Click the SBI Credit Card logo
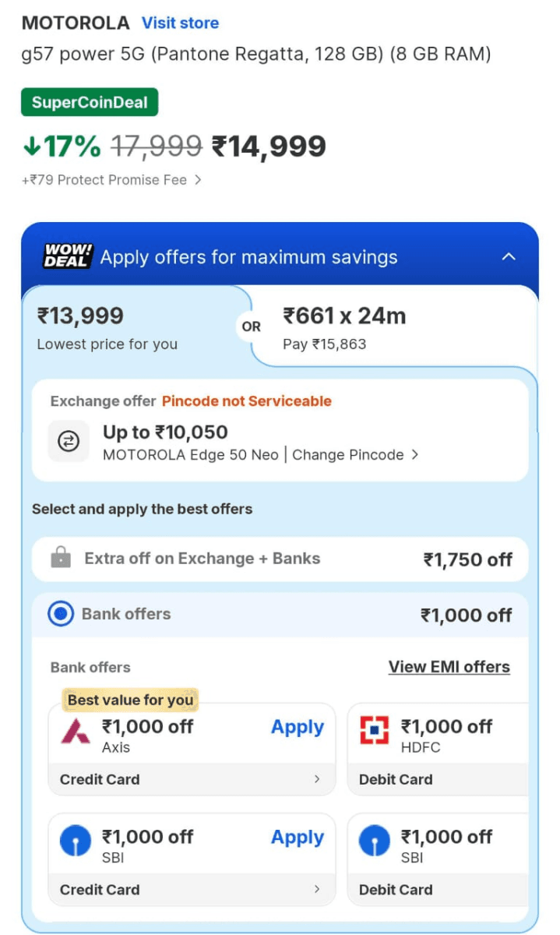The image size is (560, 935). pyautogui.click(x=76, y=842)
